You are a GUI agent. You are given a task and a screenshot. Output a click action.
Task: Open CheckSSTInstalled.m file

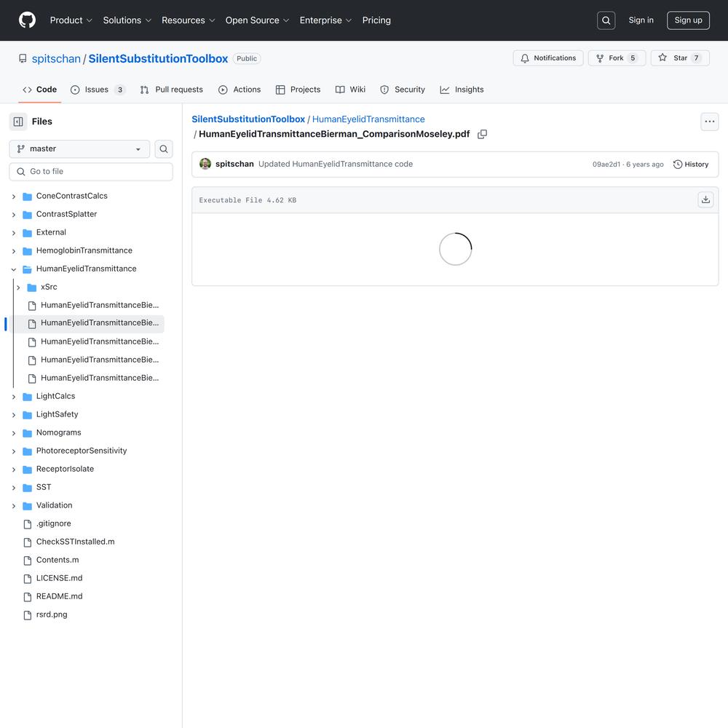(x=75, y=542)
